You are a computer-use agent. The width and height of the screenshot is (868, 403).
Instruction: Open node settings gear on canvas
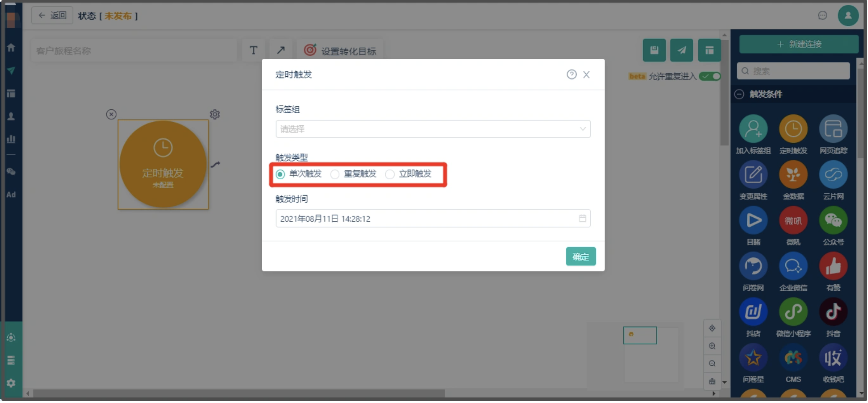pos(215,114)
